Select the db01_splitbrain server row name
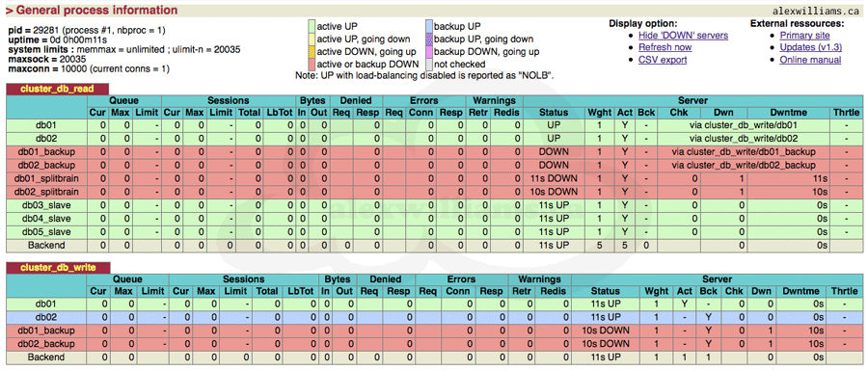The height and width of the screenshot is (370, 868). coord(46,178)
